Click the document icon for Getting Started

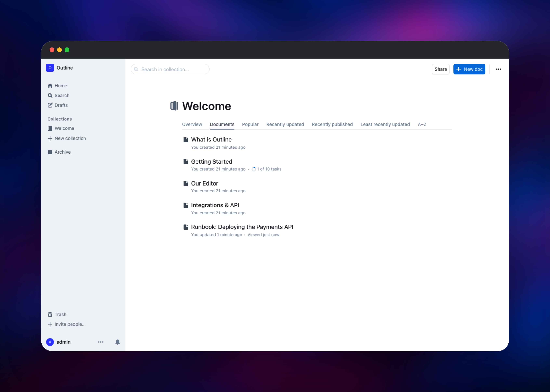186,161
